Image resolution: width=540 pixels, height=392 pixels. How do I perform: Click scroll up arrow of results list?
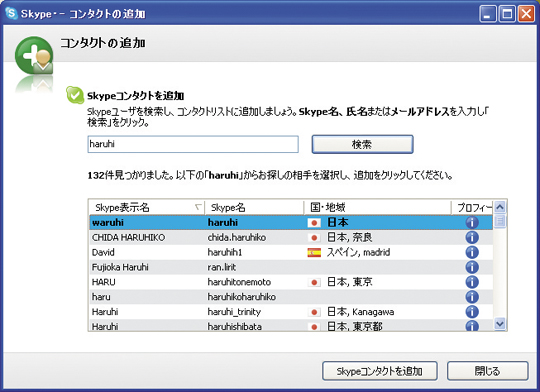500,207
